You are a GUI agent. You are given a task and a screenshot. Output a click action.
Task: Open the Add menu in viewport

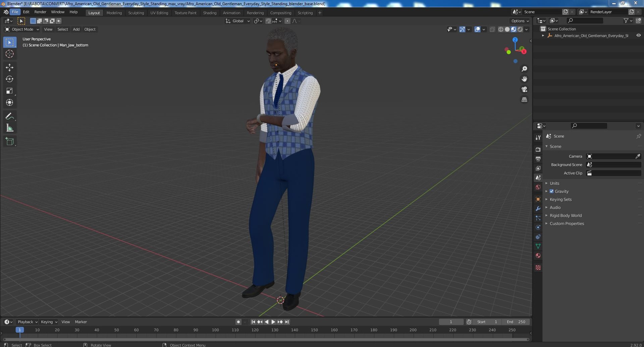click(x=76, y=29)
